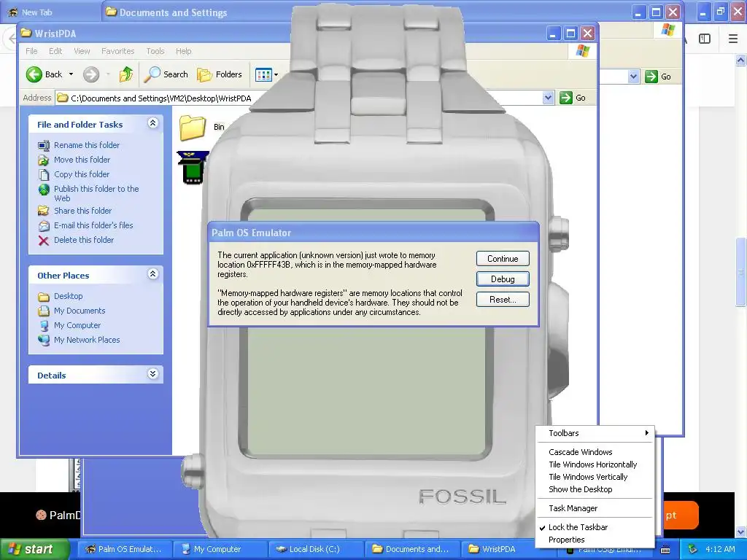Screen dimensions: 747x560
Task: Open browser hamburger menu icon
Action: (733, 39)
